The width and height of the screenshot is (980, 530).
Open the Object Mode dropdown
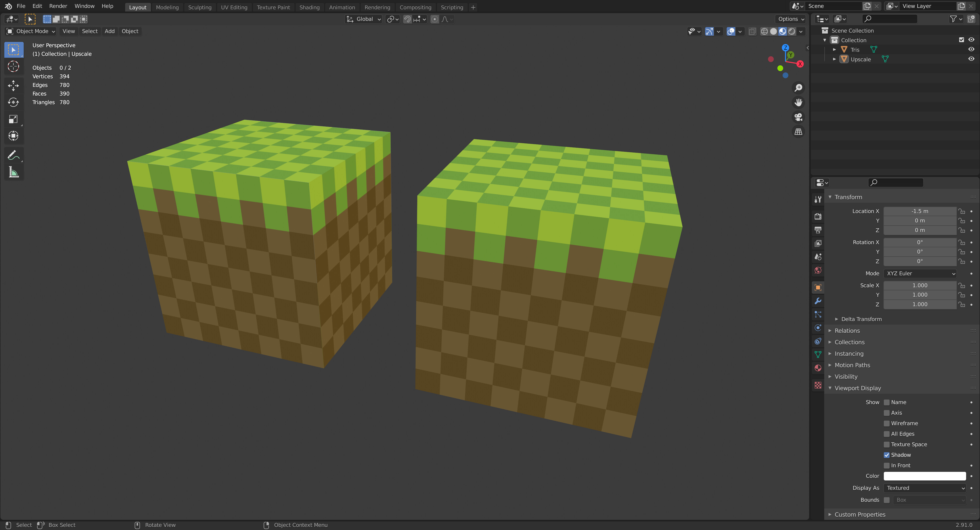pos(30,31)
